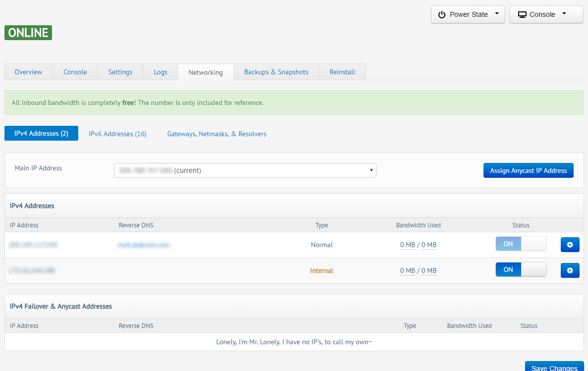Open the Backups & Snapshots tab
The height and width of the screenshot is (371, 588).
(276, 72)
